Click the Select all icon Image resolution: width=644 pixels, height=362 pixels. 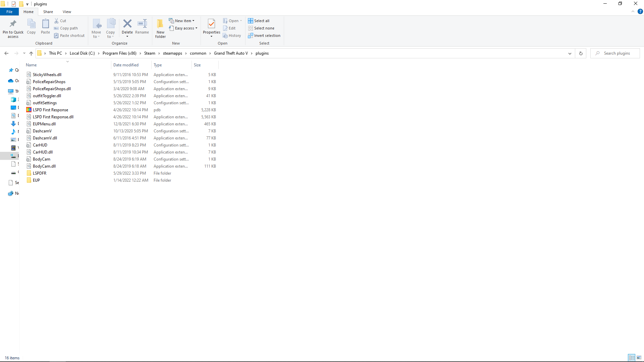point(251,21)
